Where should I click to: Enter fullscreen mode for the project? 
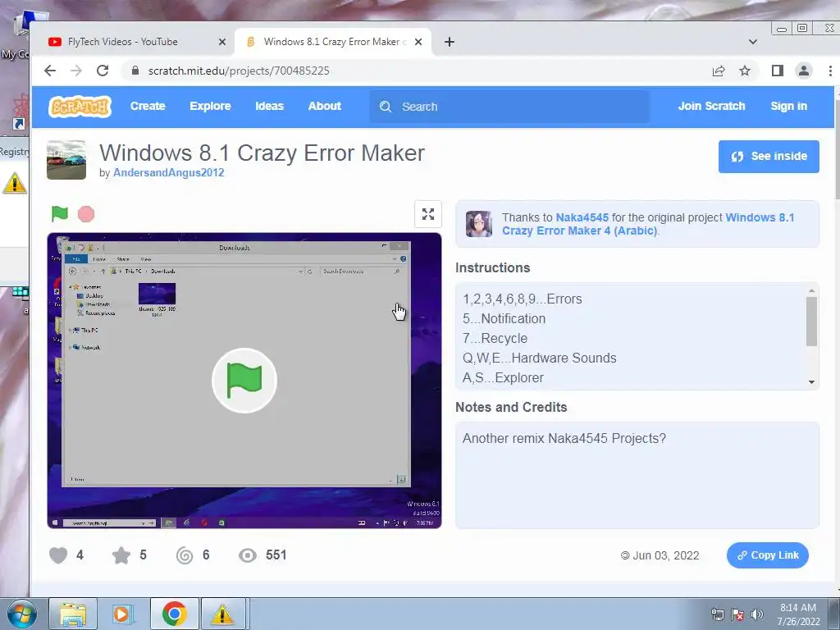427,214
